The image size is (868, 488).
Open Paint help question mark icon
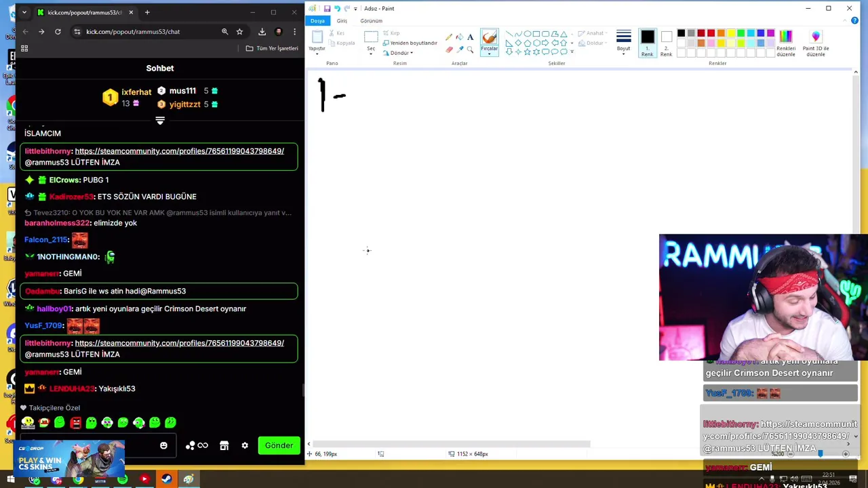[x=854, y=20]
